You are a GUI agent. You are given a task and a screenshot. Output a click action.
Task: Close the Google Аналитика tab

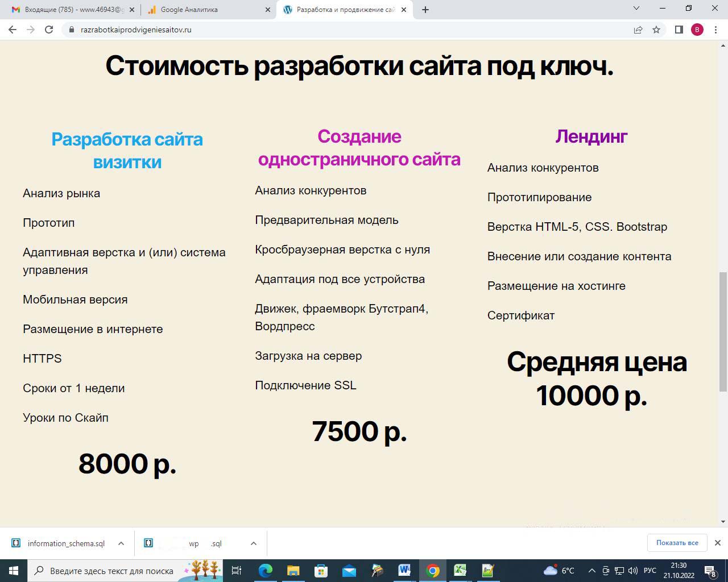coord(268,9)
